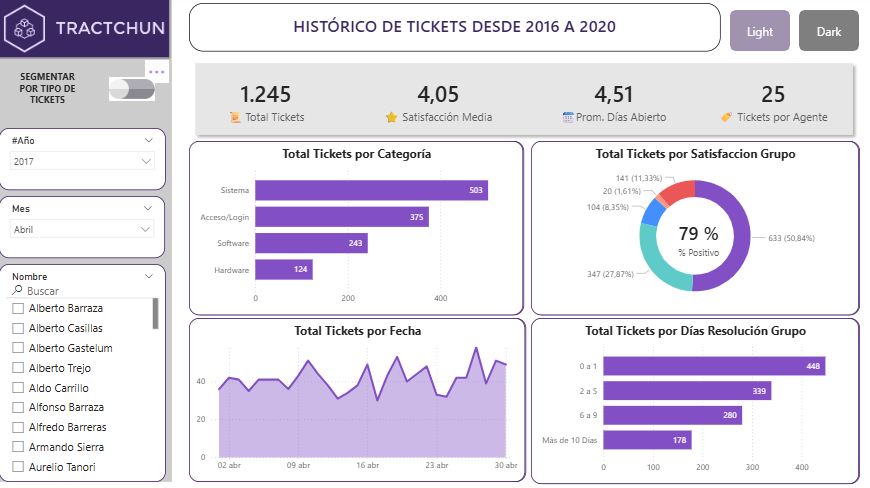Switch to the Light theme

click(x=760, y=31)
